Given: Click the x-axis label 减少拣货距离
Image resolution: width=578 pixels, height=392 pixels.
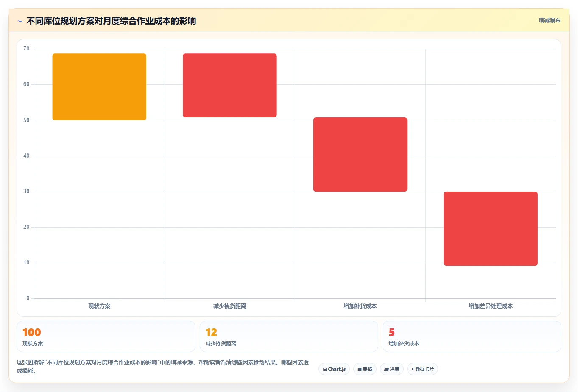Looking at the screenshot, I should point(230,306).
